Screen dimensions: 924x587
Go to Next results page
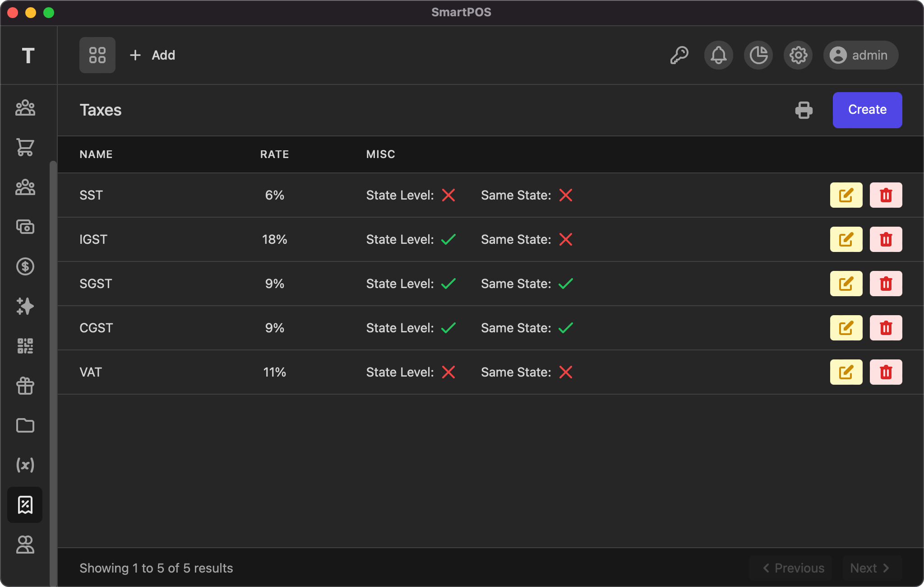pos(872,568)
